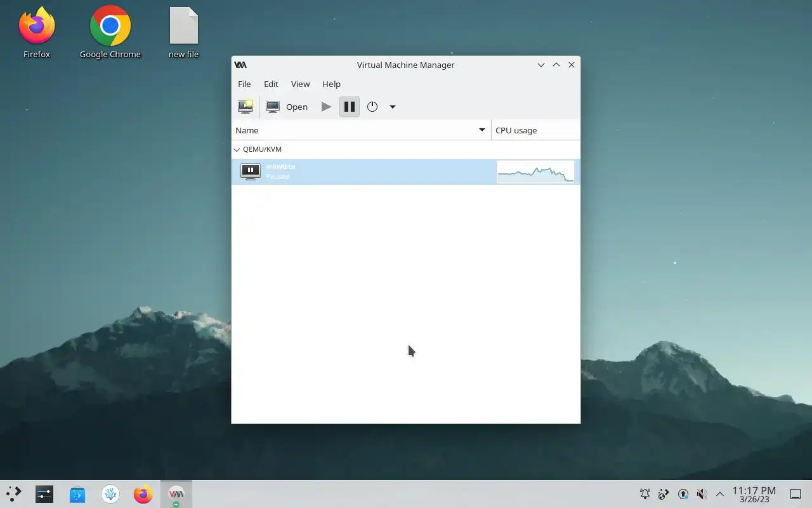
Task: Click the CPU usage column header
Action: tap(535, 130)
